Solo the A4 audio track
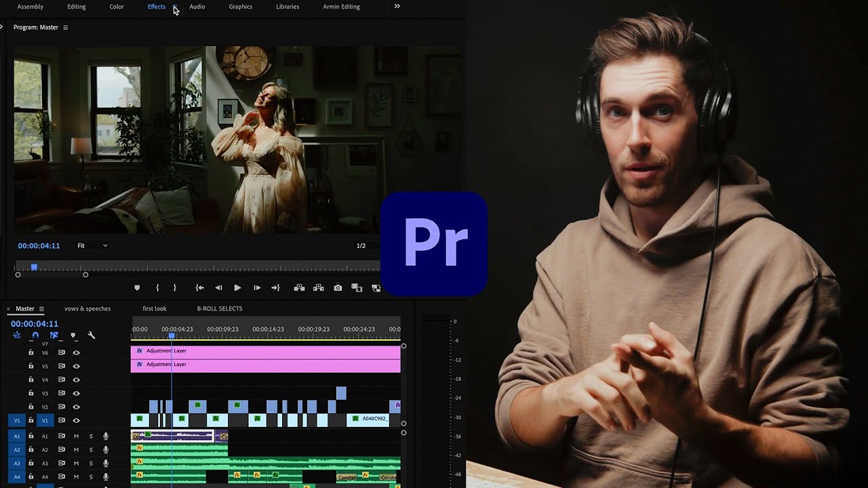Viewport: 868px width, 488px height. pyautogui.click(x=91, y=476)
